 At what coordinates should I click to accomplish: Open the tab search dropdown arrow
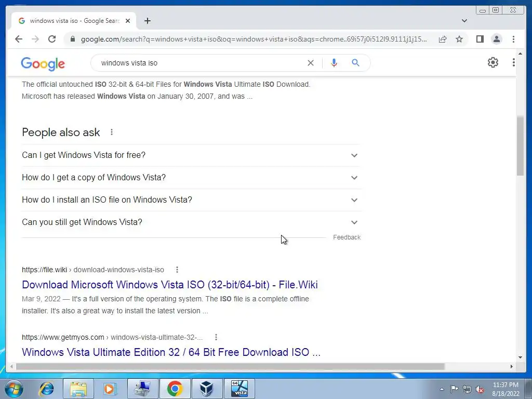pos(464,21)
